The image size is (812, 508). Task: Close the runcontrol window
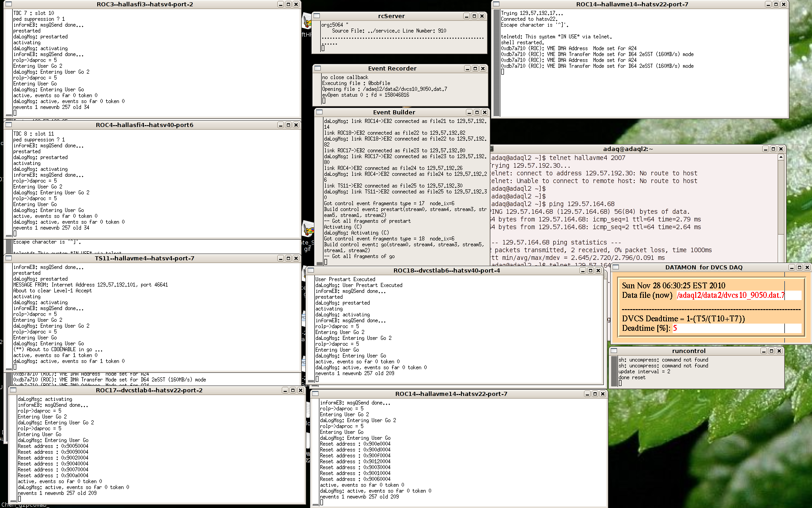(x=779, y=351)
